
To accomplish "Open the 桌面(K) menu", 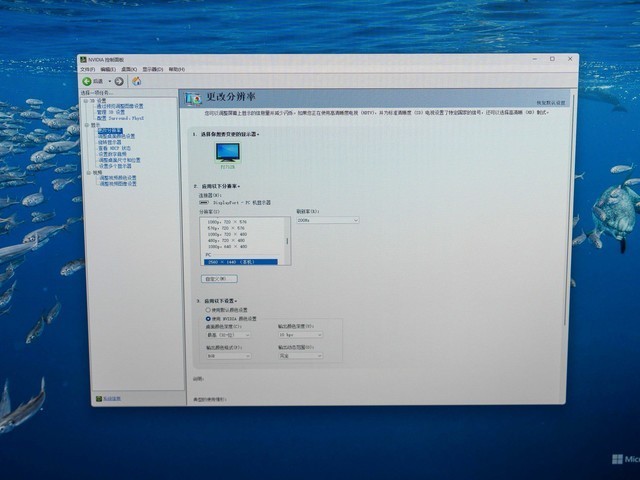I will 129,69.
